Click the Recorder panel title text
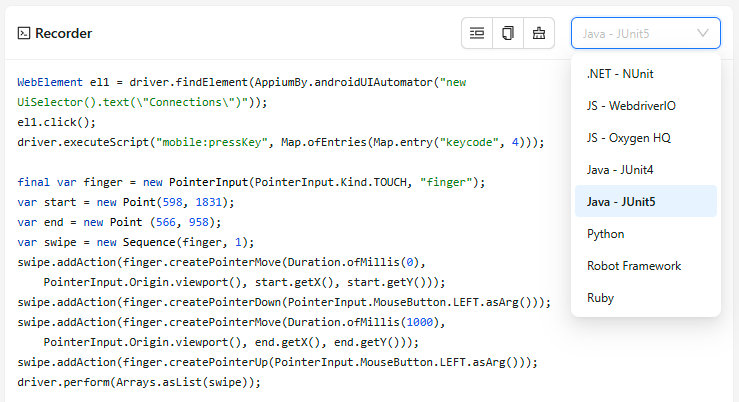Screen dimensions: 739x402 click(63, 33)
